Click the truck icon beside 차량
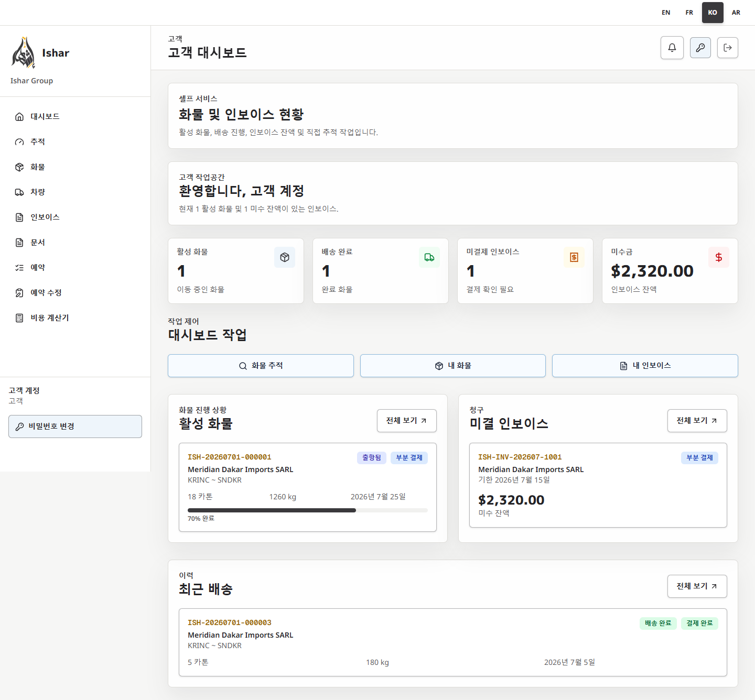755x700 pixels. (19, 192)
